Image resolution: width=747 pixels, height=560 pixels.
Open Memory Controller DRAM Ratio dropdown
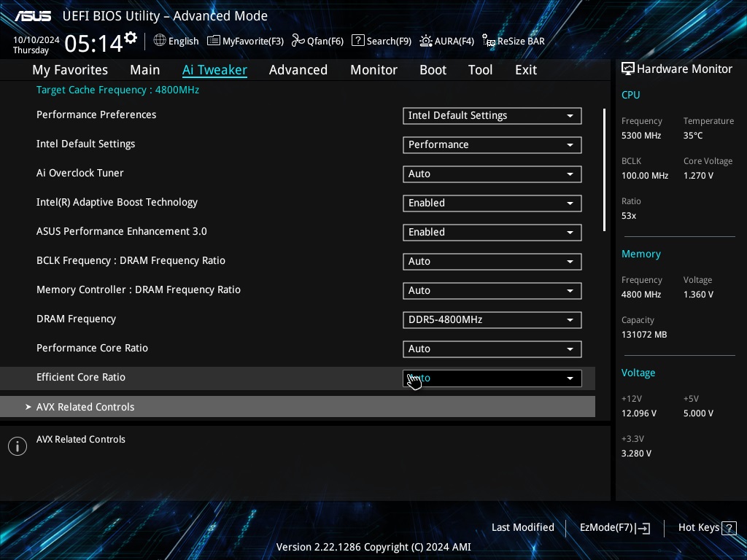tap(492, 290)
